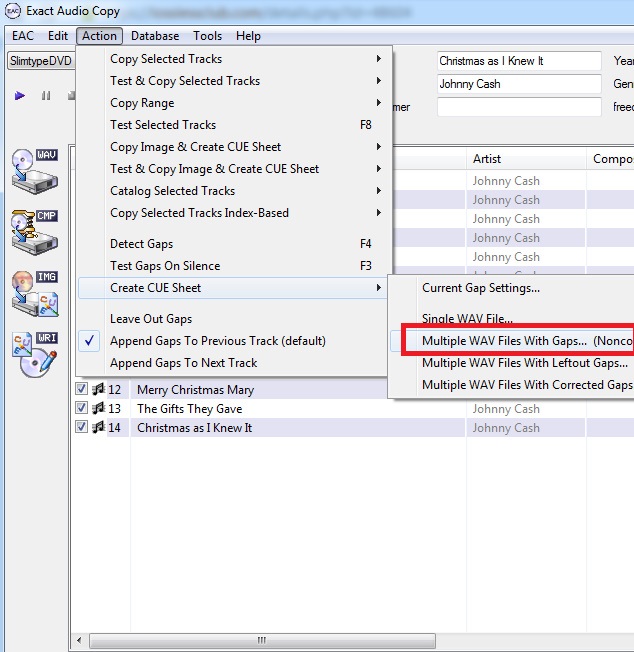Viewport: 634px width, 652px height.
Task: Click the CD title field Christmas as I Knew It
Action: (519, 61)
